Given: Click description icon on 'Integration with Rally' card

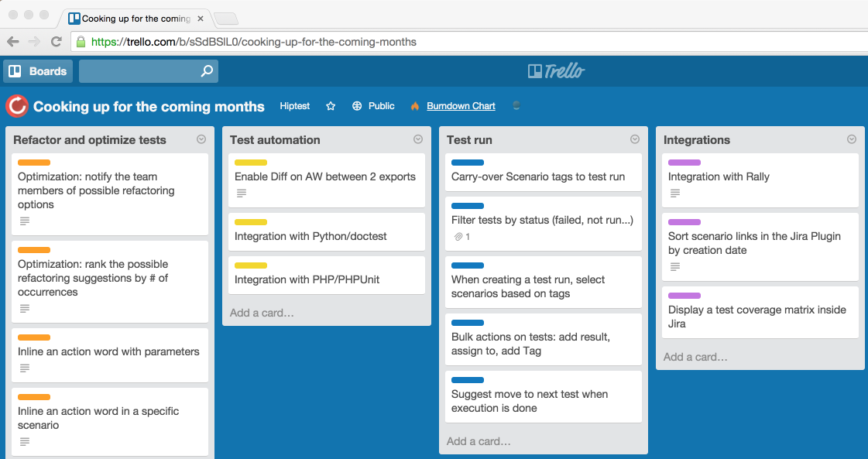Looking at the screenshot, I should (x=674, y=194).
